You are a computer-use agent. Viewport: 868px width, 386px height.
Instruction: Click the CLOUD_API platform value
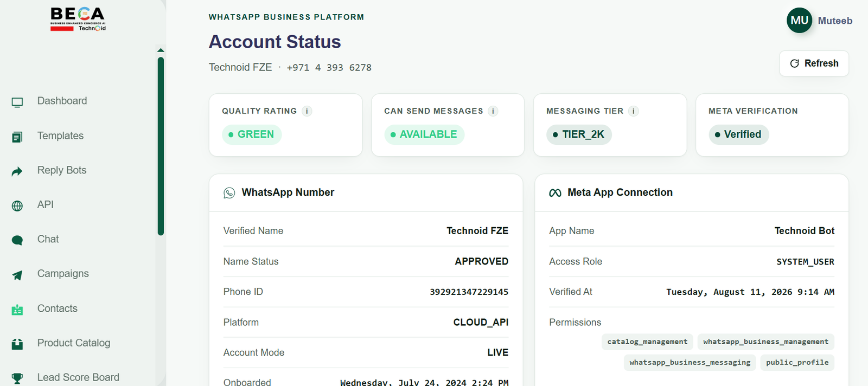point(481,323)
